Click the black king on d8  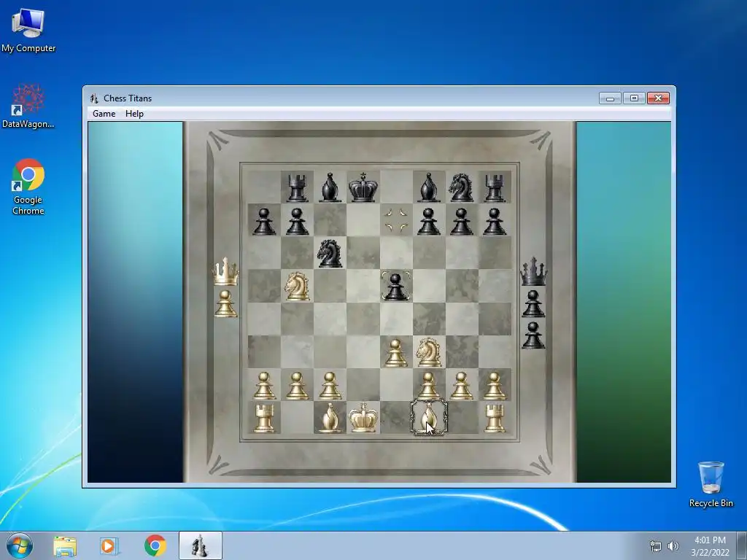pyautogui.click(x=363, y=187)
